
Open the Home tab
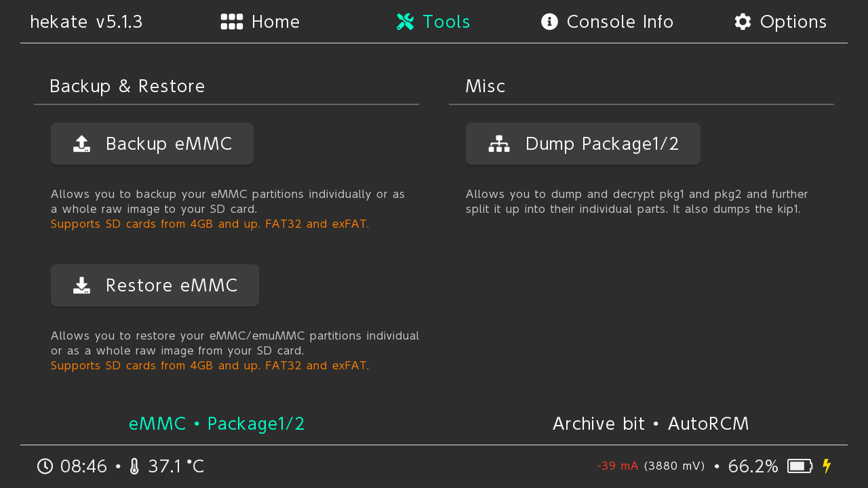point(260,22)
